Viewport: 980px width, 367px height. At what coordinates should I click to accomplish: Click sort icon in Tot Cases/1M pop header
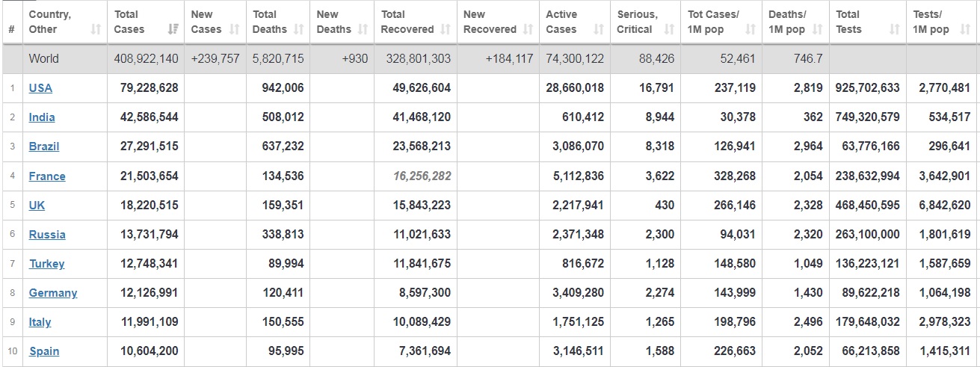[750, 30]
